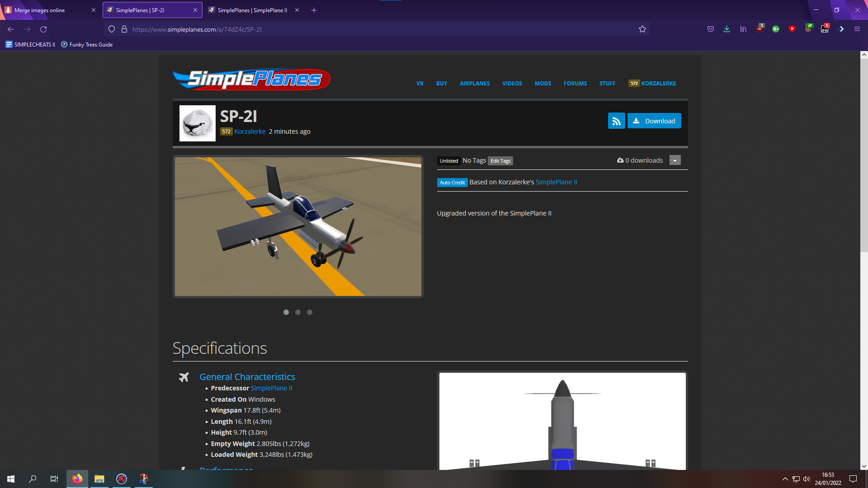Bookmark this page with the star
The height and width of the screenshot is (488, 868).
(642, 29)
